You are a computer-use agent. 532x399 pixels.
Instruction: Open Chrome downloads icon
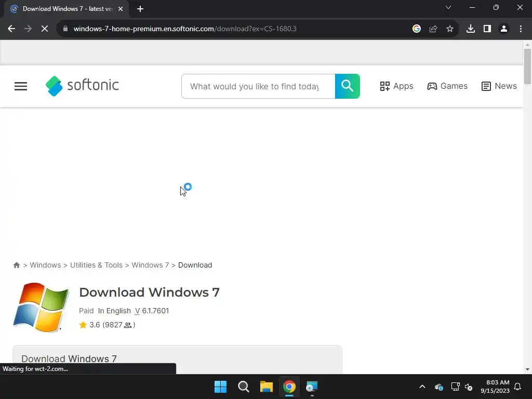click(471, 29)
